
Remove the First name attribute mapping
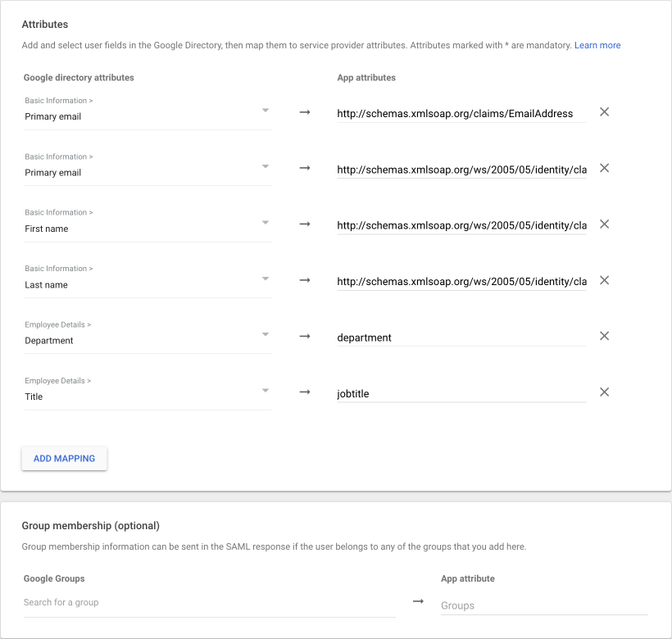pyautogui.click(x=604, y=224)
